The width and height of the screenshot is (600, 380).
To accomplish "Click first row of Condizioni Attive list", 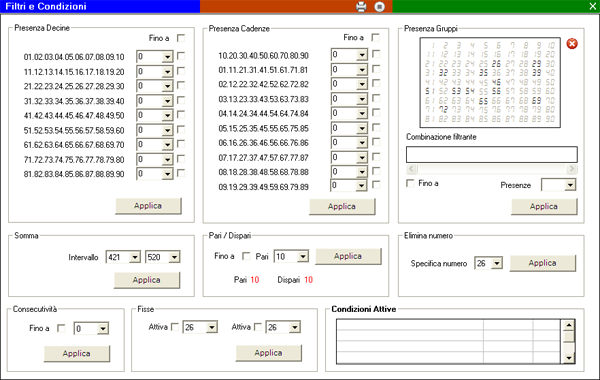I will pos(448,325).
